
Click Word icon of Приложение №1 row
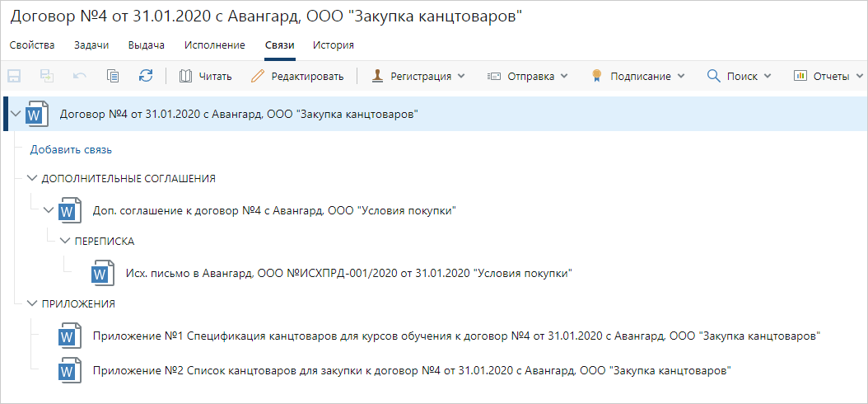(x=70, y=336)
